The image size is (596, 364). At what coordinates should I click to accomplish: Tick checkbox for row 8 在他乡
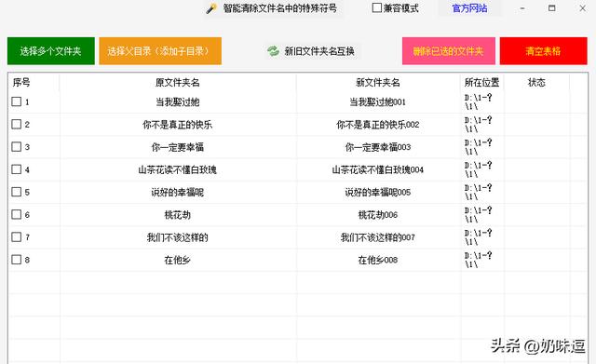coord(17,260)
